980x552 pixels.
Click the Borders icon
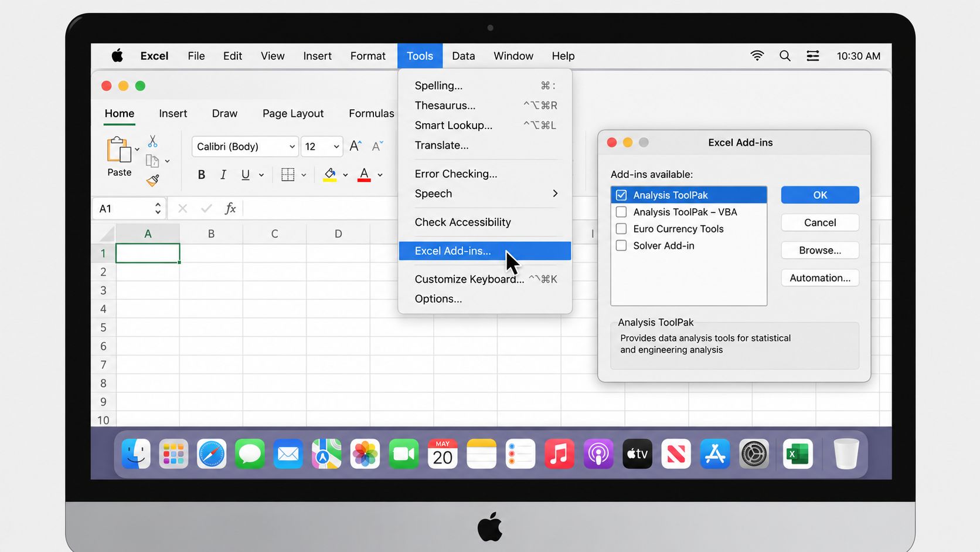(x=288, y=175)
